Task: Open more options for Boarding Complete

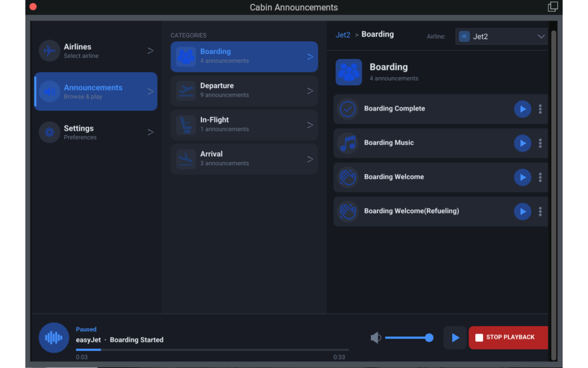Action: pyautogui.click(x=540, y=109)
